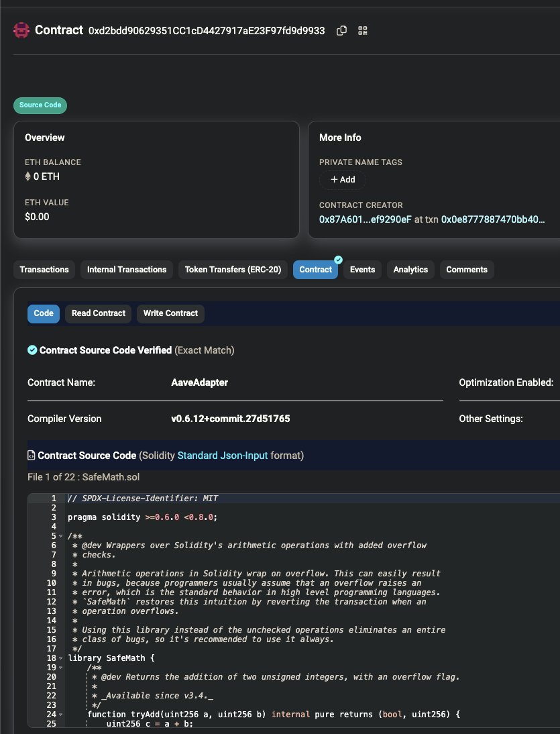Click the Other Settings label
The width and height of the screenshot is (560, 734).
coord(491,419)
